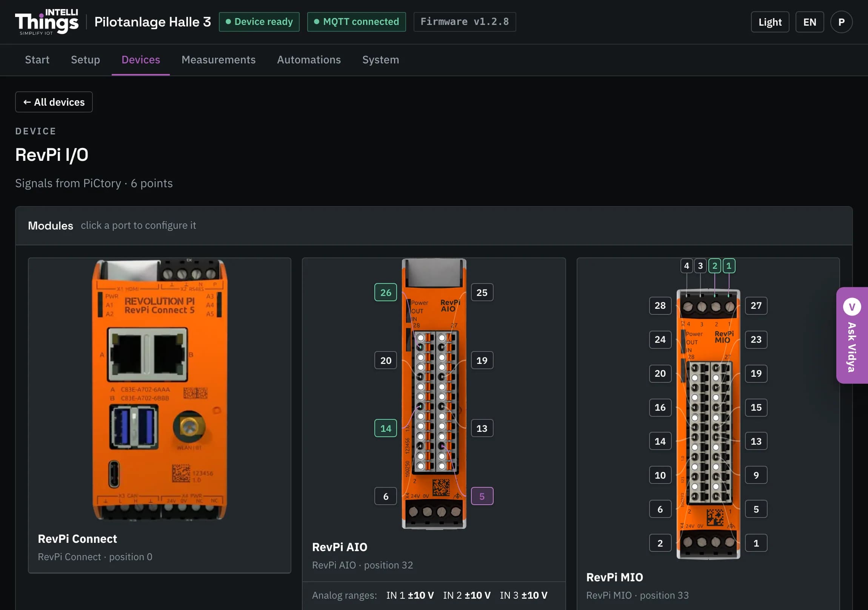Image resolution: width=868 pixels, height=610 pixels.
Task: Toggle the Light theme button
Action: coord(770,22)
